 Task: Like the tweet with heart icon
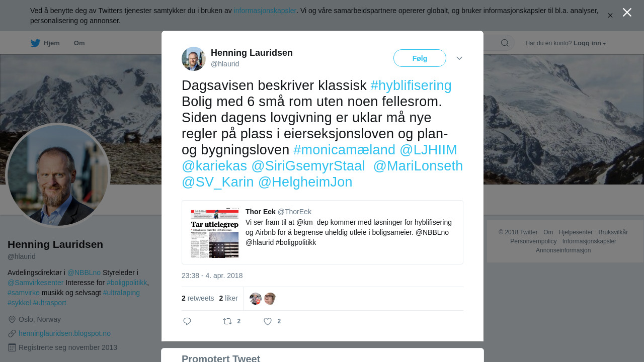point(268,321)
